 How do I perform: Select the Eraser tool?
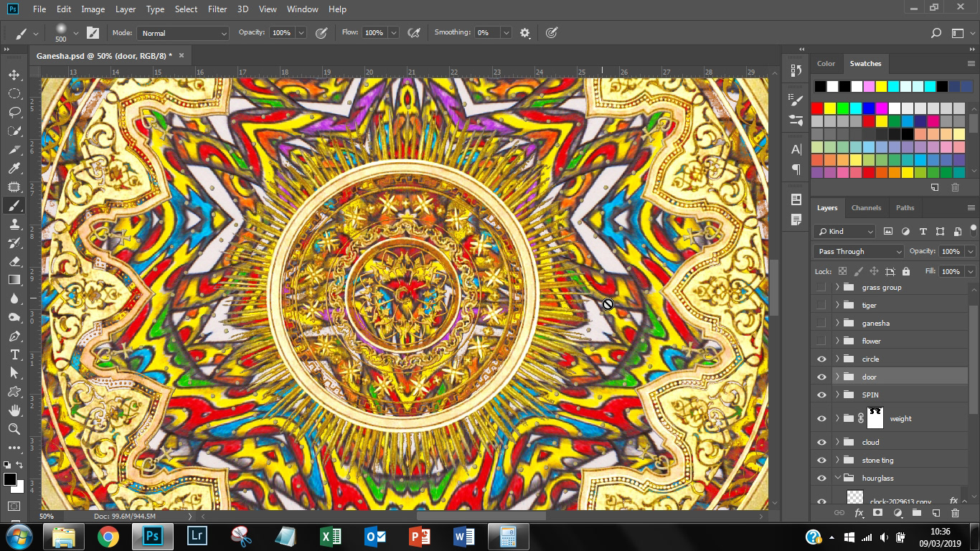coord(14,262)
